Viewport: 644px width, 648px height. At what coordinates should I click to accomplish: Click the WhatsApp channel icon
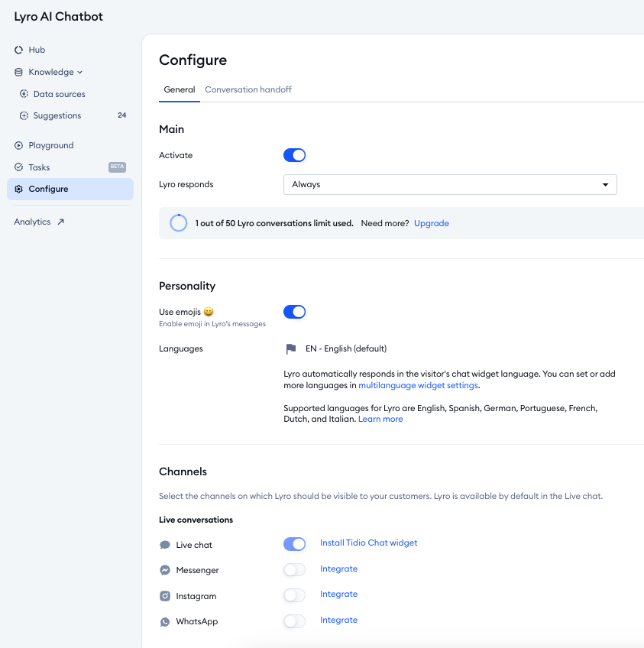[x=165, y=622]
